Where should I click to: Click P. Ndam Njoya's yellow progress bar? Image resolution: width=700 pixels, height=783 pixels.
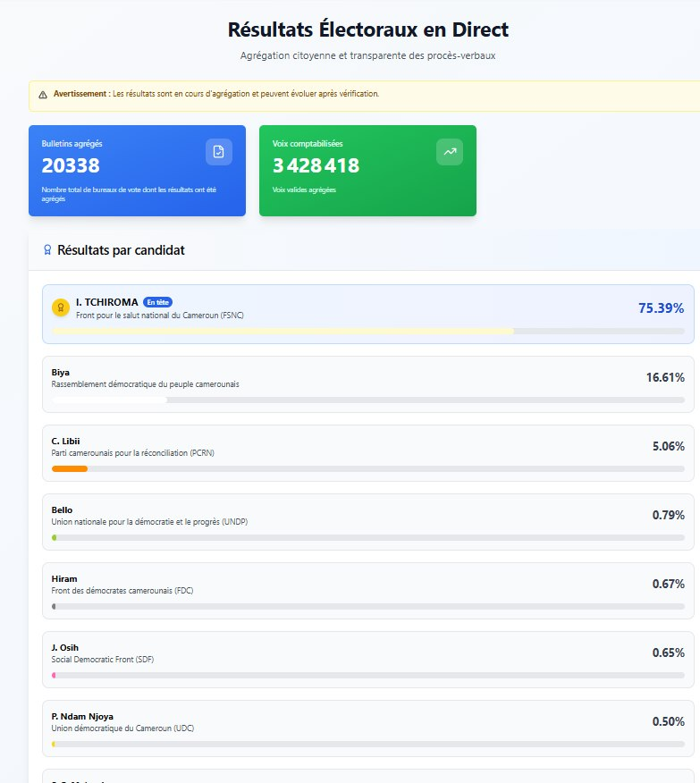point(368,744)
